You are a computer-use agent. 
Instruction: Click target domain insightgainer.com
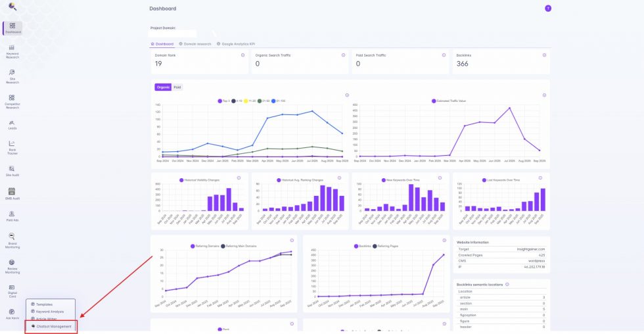click(531, 249)
